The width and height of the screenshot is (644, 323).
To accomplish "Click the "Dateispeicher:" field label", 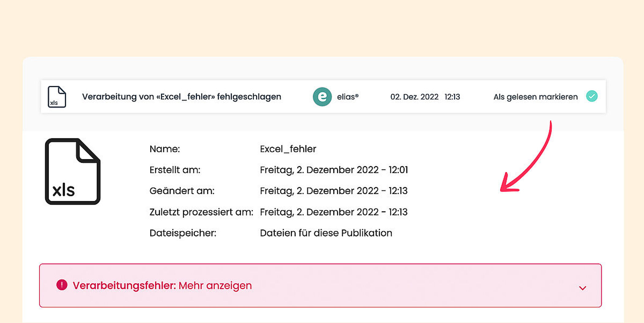I will coord(183,233).
